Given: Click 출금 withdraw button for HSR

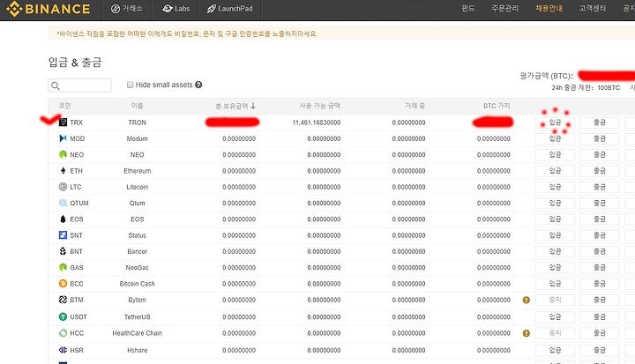Looking at the screenshot, I should 600,350.
